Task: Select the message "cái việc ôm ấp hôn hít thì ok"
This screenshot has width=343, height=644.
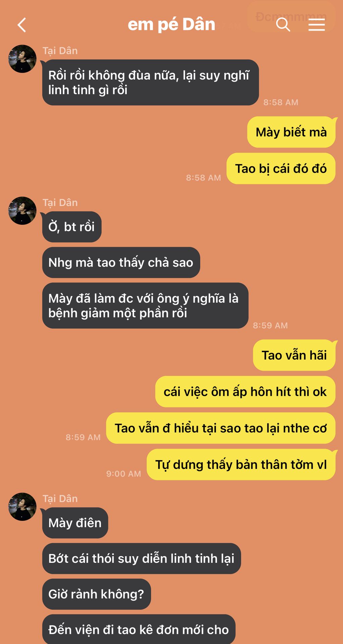Action: click(245, 392)
